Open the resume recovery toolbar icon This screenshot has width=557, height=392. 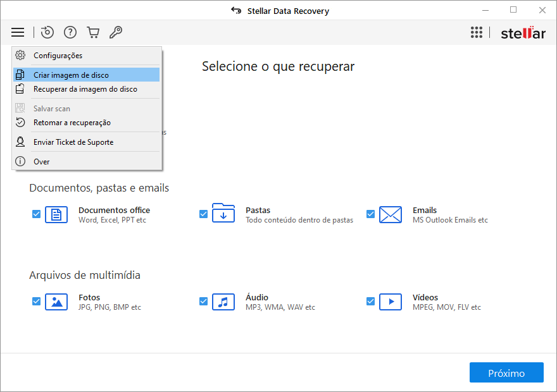point(47,32)
